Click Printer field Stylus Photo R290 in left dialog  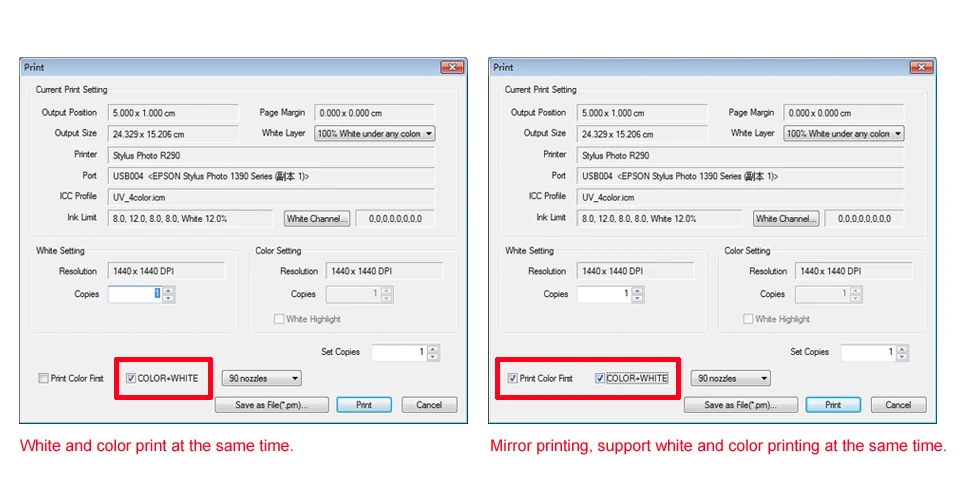271,155
